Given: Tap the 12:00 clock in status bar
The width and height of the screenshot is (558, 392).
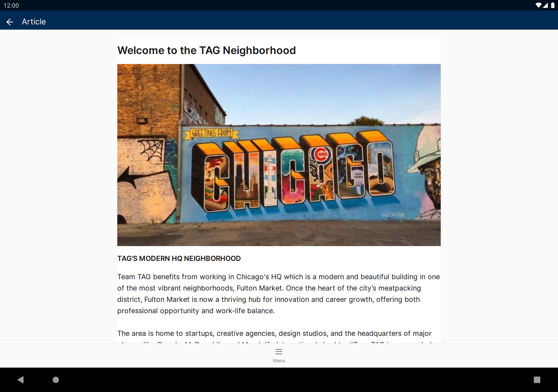Looking at the screenshot, I should tap(11, 5).
